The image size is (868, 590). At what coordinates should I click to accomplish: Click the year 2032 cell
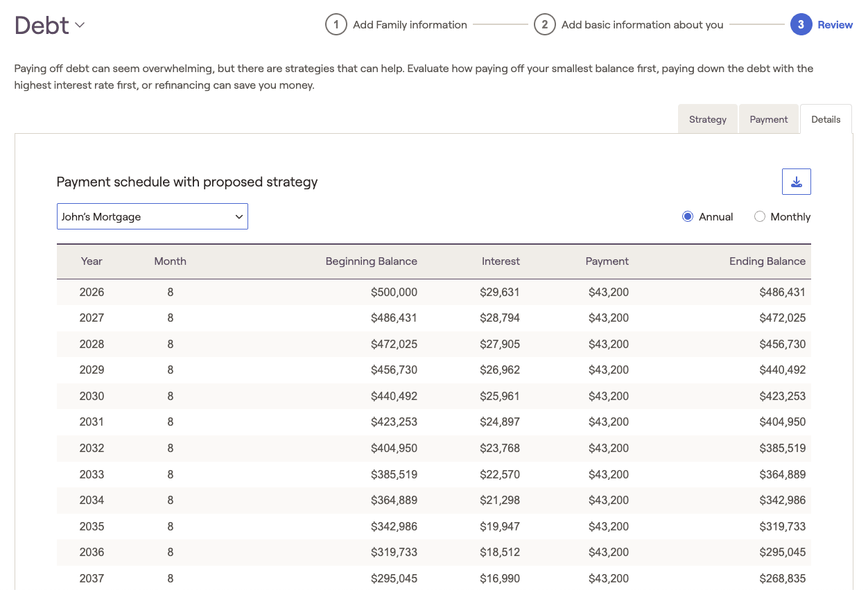coord(92,449)
